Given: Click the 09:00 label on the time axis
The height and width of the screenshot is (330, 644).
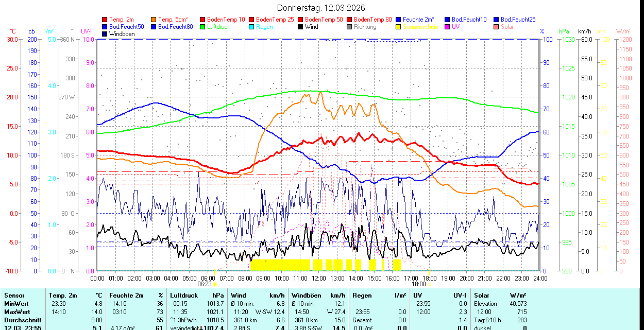Looking at the screenshot, I should [263, 278].
